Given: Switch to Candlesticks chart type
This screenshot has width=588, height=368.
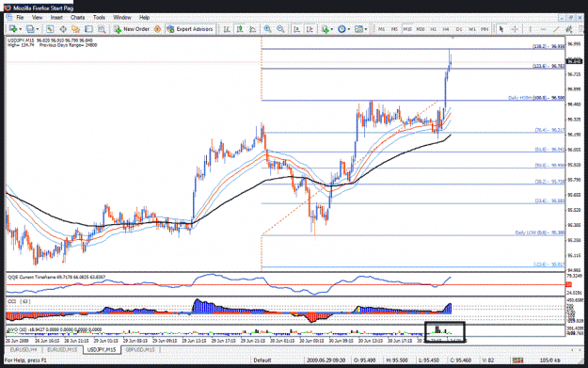Looking at the screenshot, I should point(240,29).
